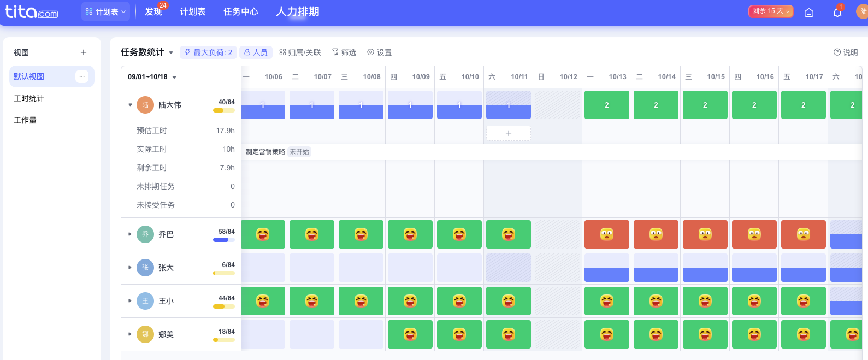Expand 王小 row
Screen dimensions: 868x360
click(130, 301)
